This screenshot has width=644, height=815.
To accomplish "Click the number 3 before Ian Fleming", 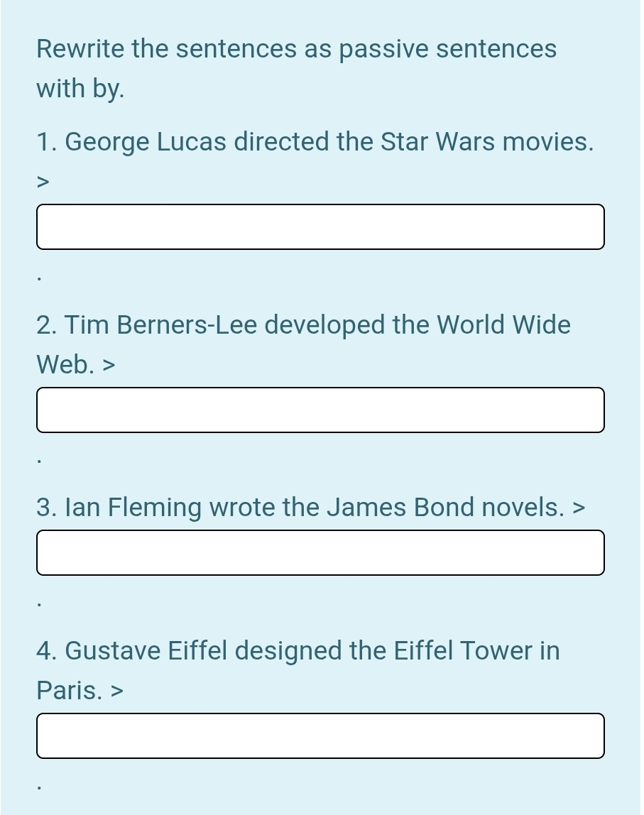I will [x=46, y=508].
